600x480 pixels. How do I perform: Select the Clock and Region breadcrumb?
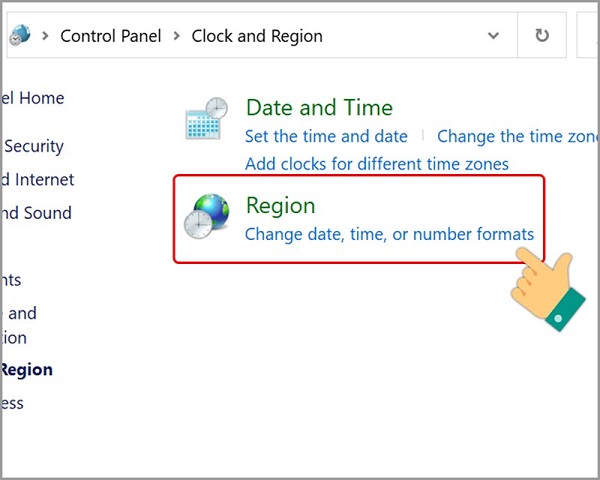[x=257, y=36]
